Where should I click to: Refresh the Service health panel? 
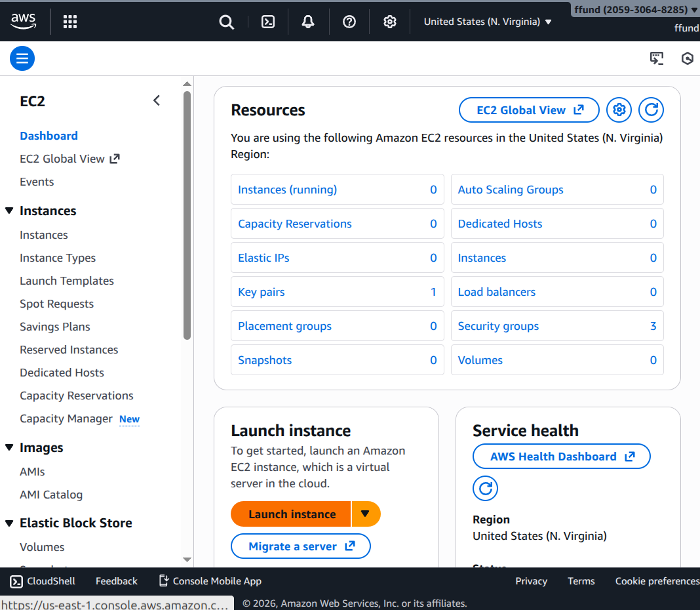(485, 489)
